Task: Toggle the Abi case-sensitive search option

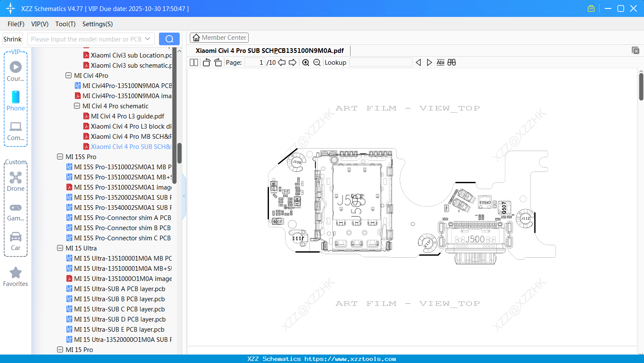Action: 440,62
